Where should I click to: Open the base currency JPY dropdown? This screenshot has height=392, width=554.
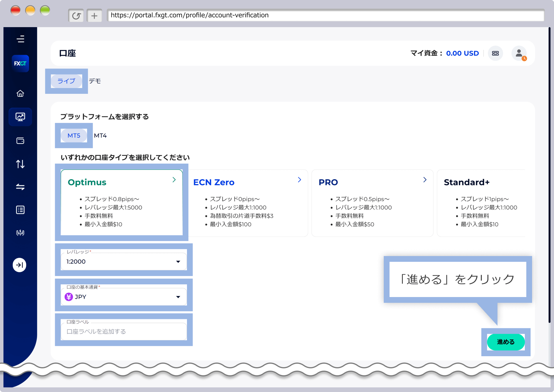[123, 297]
